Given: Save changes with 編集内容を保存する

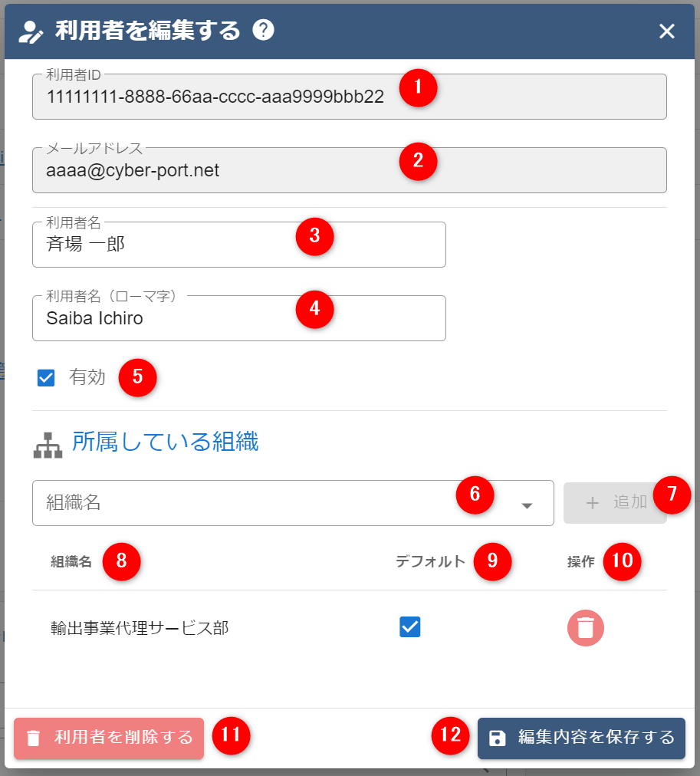Looking at the screenshot, I should click(581, 738).
